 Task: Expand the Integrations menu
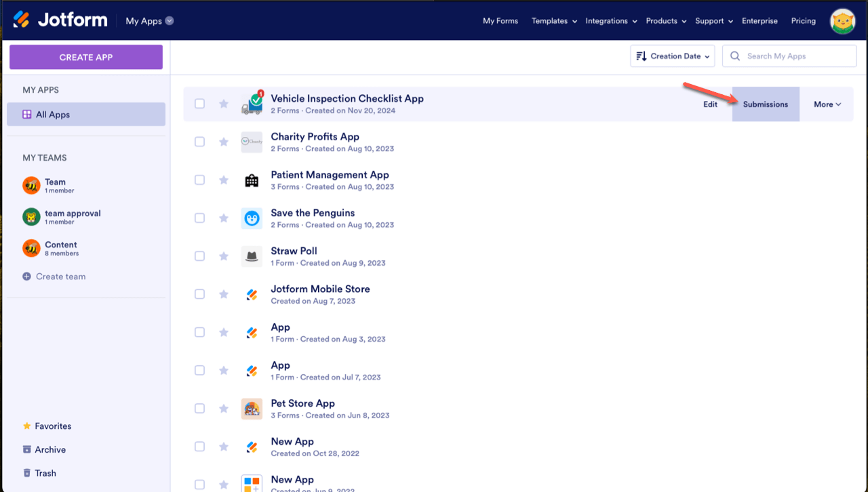pyautogui.click(x=611, y=21)
